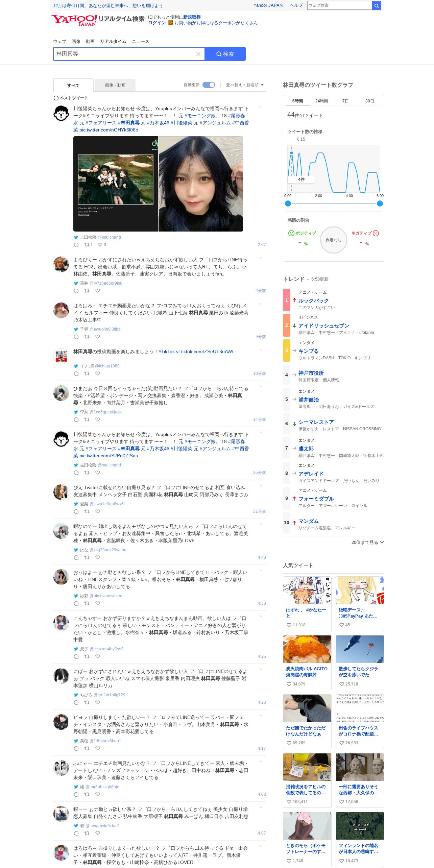The height and width of the screenshot is (868, 434).
Task: Retweet the majichand tweet posted at 2:07
Action: (87, 245)
